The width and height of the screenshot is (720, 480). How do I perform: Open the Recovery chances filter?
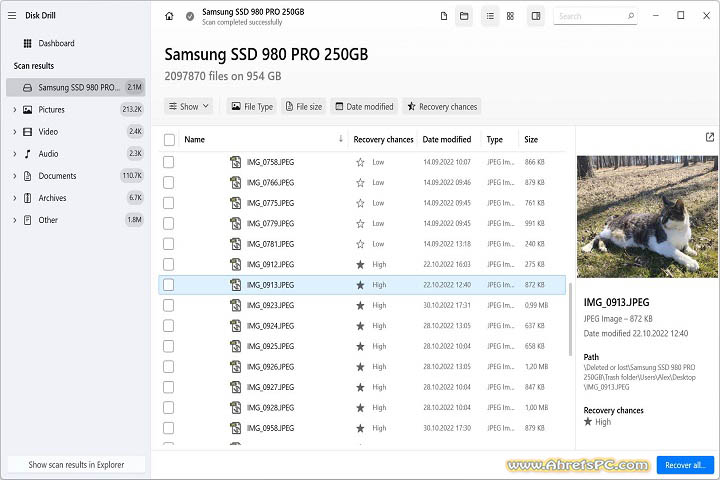pos(442,107)
